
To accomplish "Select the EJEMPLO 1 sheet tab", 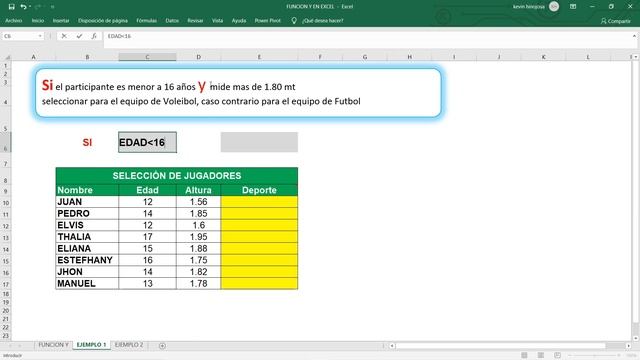I will (x=91, y=345).
